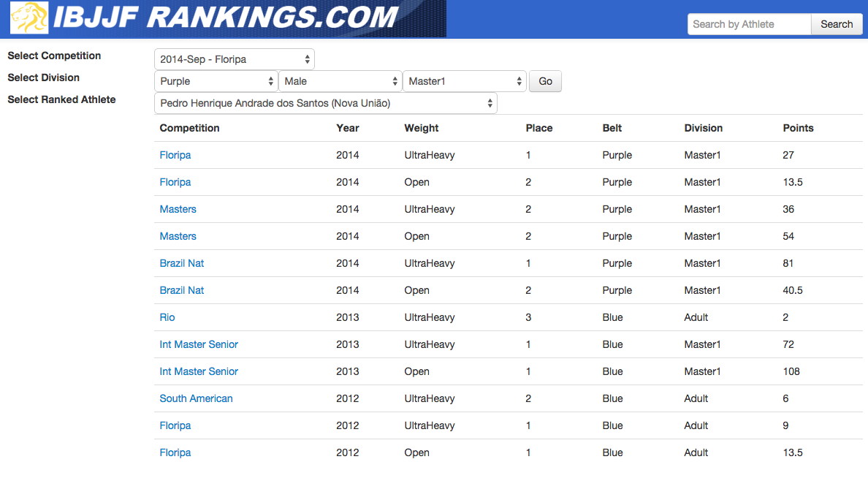
Task: Click place 1 in Brazil Nat UltraHeavy row
Action: pyautogui.click(x=528, y=263)
